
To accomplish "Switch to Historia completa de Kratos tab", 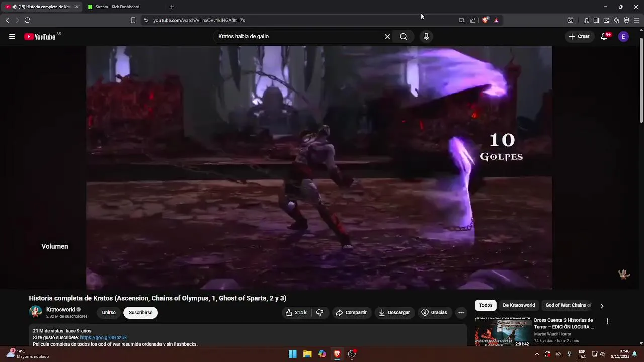I will 41,7.
